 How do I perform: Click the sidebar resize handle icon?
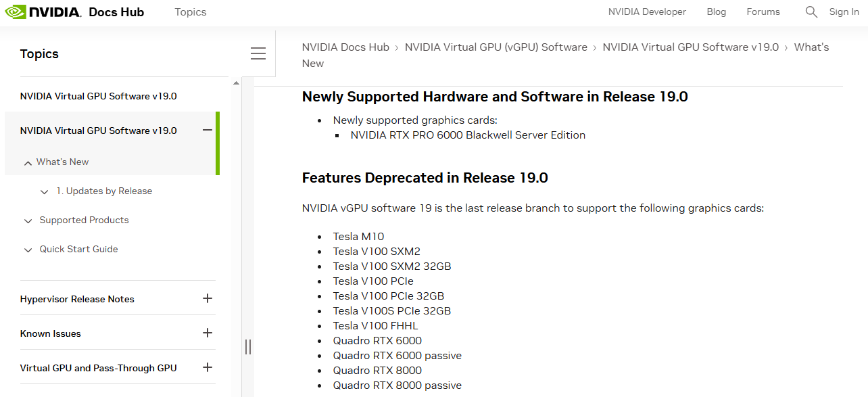[x=248, y=346]
